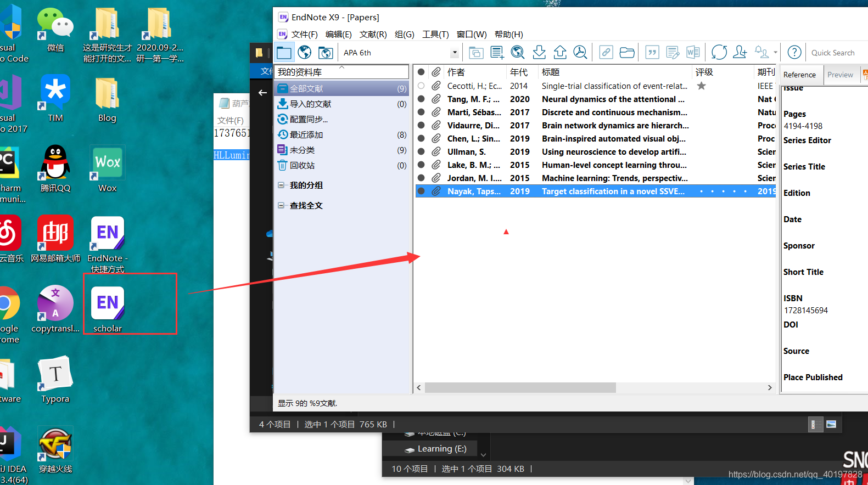Expand the chevron beside Learning (E:) in Explorer

(x=483, y=454)
